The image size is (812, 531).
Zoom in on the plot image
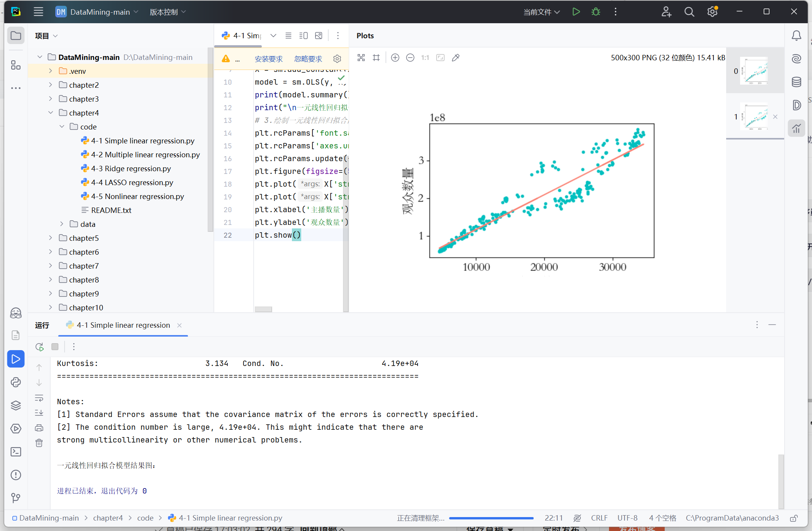pyautogui.click(x=395, y=58)
